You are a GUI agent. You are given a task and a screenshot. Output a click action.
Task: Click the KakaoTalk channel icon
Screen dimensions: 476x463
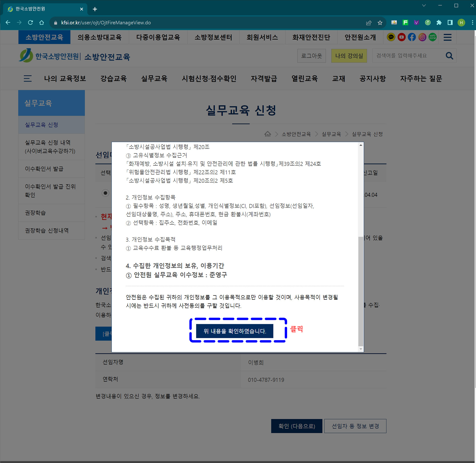tap(391, 37)
